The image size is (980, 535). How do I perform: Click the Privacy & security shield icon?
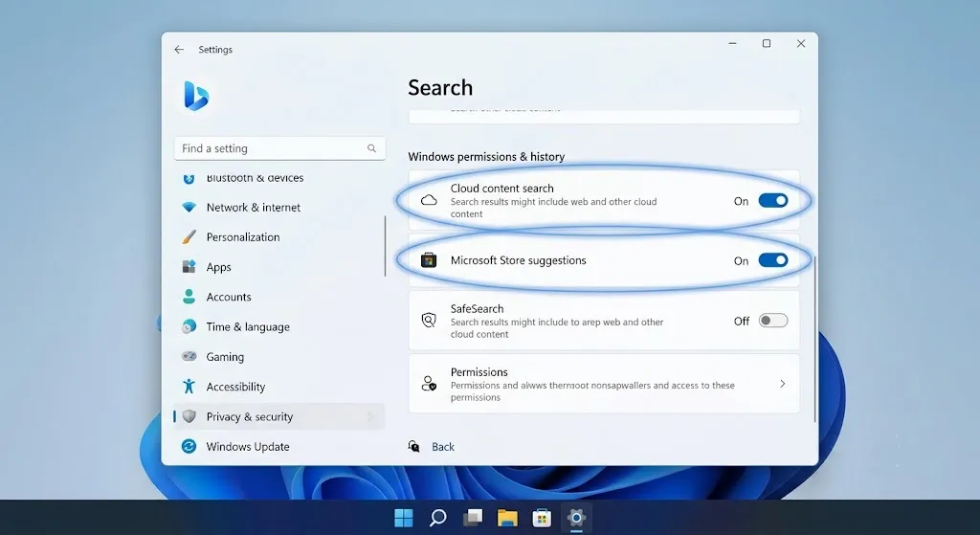coord(189,416)
